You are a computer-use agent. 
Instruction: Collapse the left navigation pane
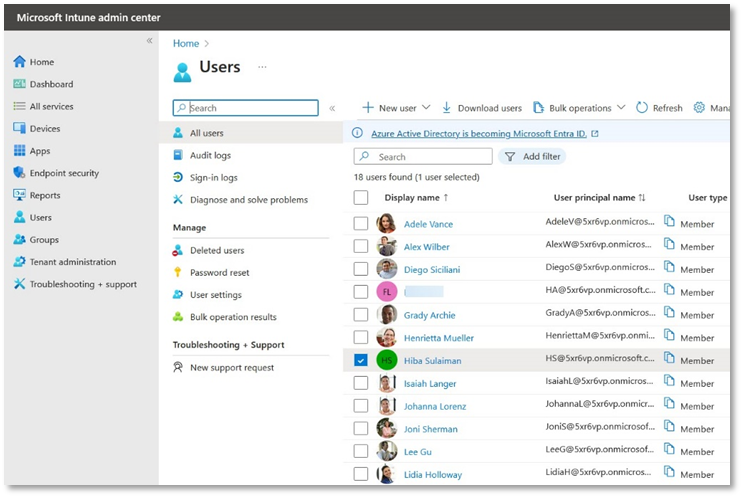[x=150, y=41]
